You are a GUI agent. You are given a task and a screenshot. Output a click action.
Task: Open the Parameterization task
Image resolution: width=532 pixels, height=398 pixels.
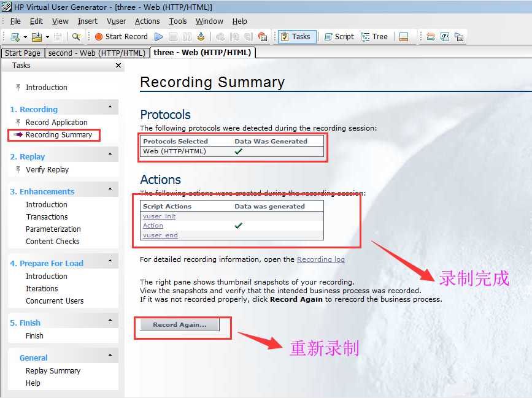coord(53,229)
